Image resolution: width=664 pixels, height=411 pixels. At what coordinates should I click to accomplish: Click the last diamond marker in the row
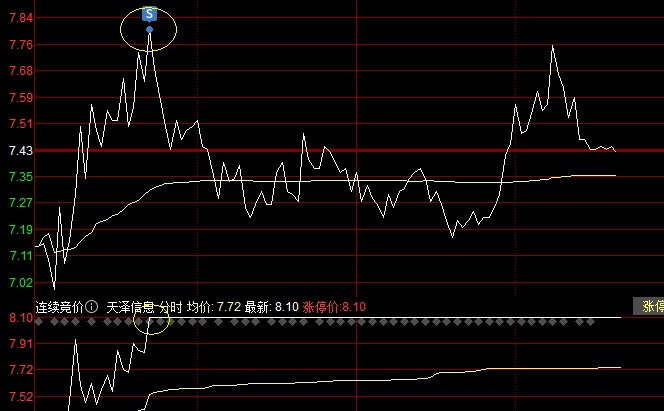point(590,322)
